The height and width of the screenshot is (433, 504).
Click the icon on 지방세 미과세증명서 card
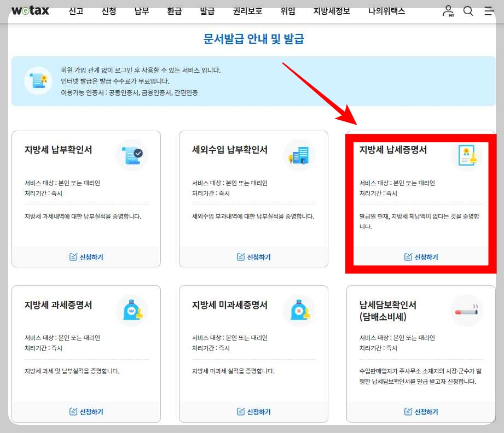(299, 309)
